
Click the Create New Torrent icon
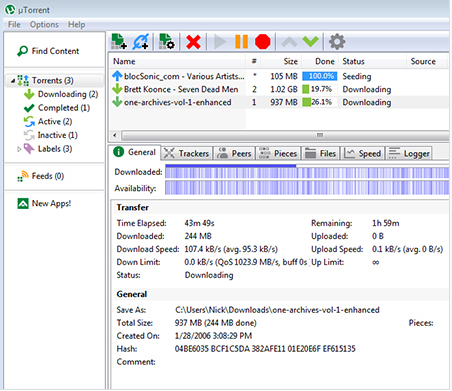[x=167, y=42]
